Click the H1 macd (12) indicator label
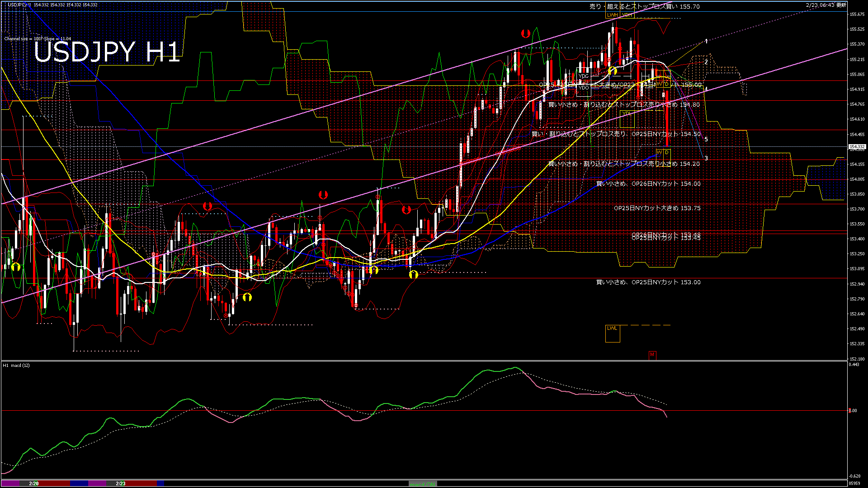This screenshot has height=488, width=868. (x=16, y=366)
